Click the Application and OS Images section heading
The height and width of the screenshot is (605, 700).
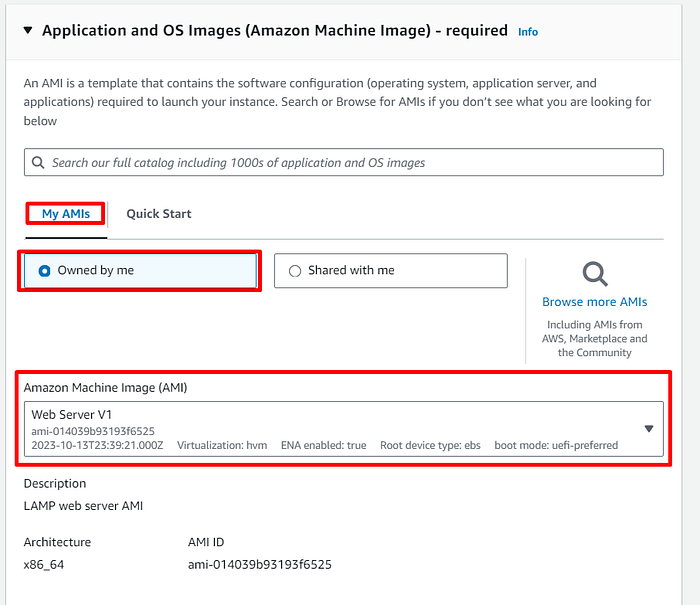click(275, 30)
